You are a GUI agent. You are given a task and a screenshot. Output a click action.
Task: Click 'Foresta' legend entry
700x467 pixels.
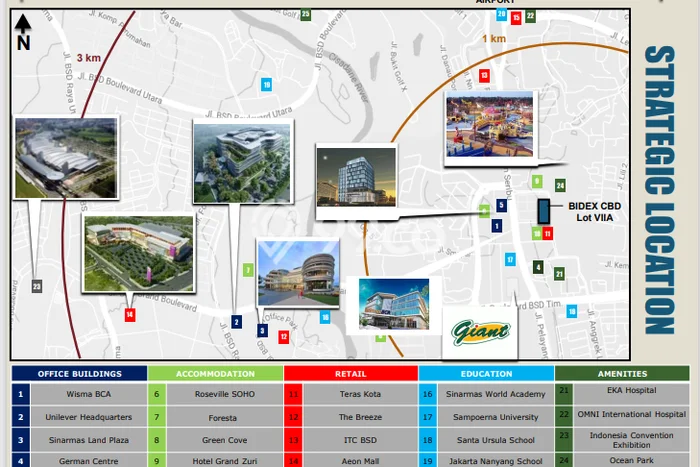pyautogui.click(x=223, y=418)
